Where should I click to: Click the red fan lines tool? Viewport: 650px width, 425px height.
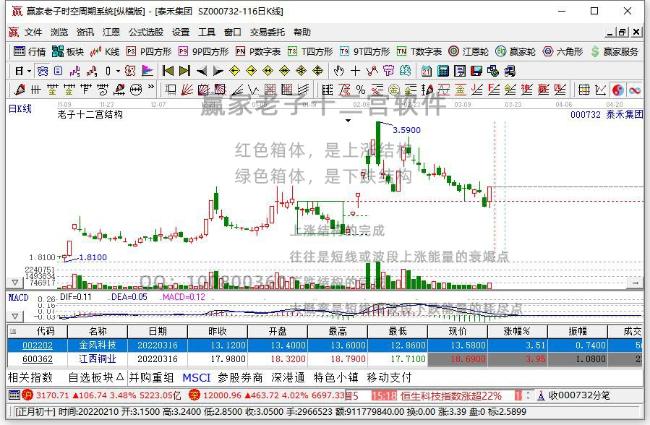(187, 90)
